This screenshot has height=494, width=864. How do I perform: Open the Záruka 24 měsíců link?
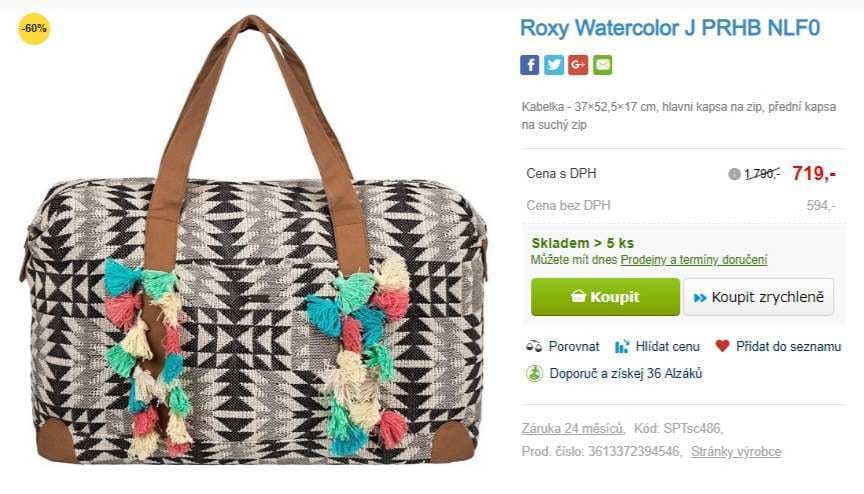coord(573,428)
